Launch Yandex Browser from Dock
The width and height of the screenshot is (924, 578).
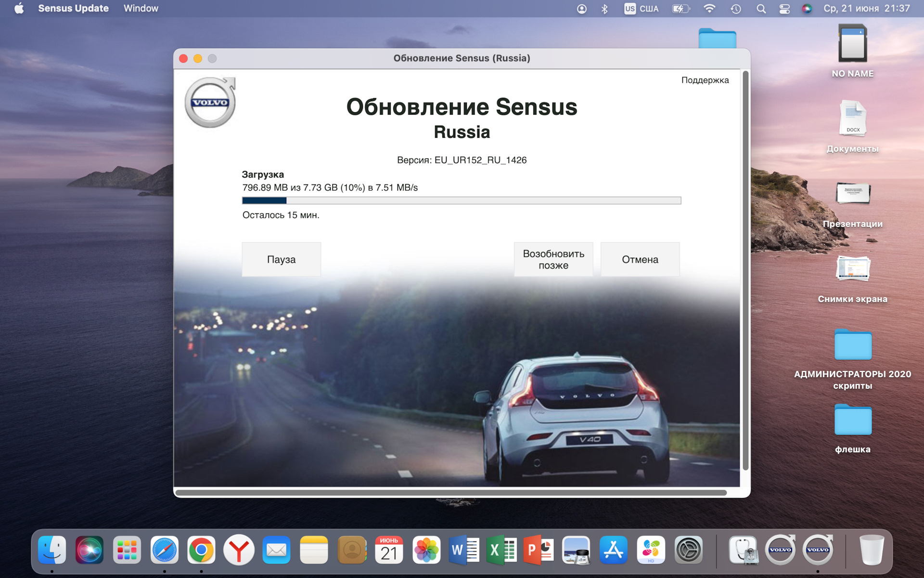point(239,550)
